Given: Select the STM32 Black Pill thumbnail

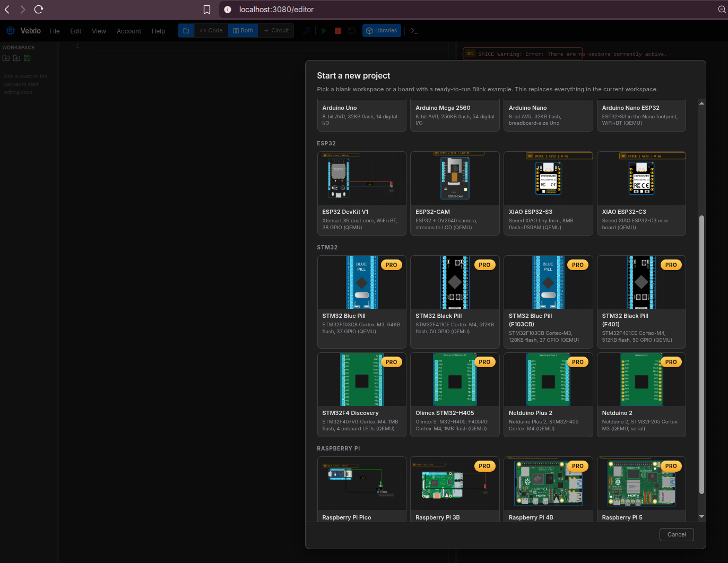Looking at the screenshot, I should [x=455, y=282].
